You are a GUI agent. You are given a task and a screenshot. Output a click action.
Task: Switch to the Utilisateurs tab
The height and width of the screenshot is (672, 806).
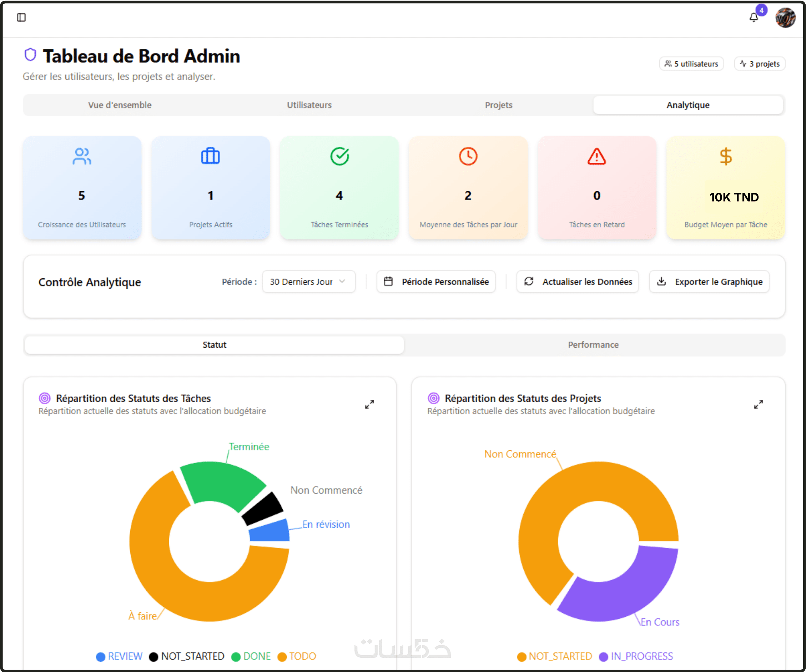click(x=309, y=105)
